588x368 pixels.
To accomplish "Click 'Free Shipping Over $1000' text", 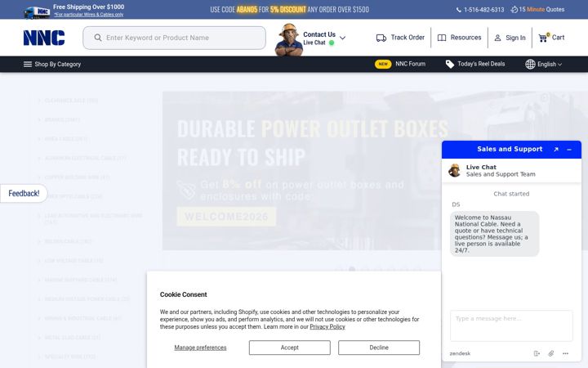I will (x=88, y=7).
